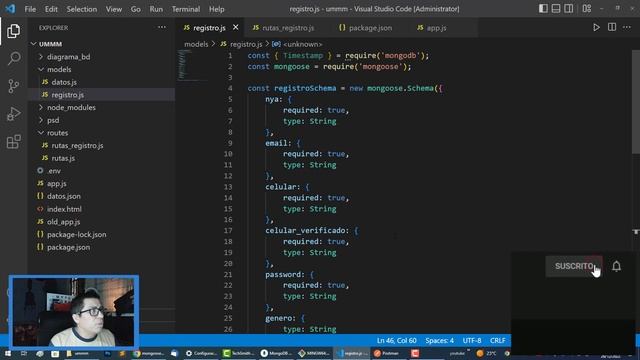The image size is (640, 360).
Task: Switch to Postman in the taskbar
Action: click(386, 353)
